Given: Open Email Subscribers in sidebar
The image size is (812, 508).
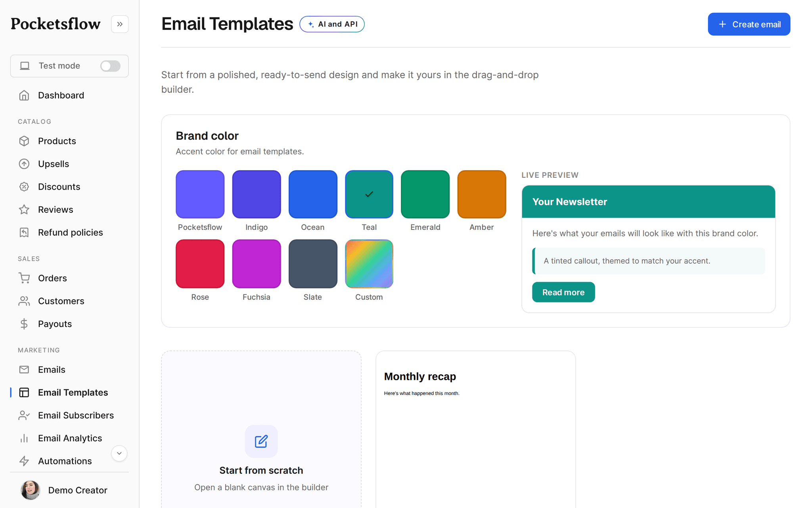Looking at the screenshot, I should (x=69, y=416).
